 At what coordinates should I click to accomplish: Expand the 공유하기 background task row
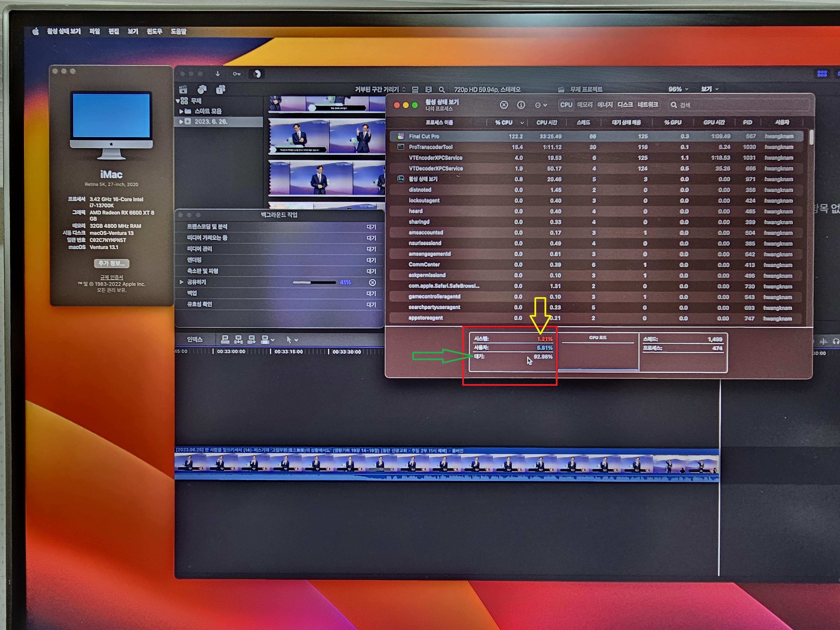tap(181, 282)
